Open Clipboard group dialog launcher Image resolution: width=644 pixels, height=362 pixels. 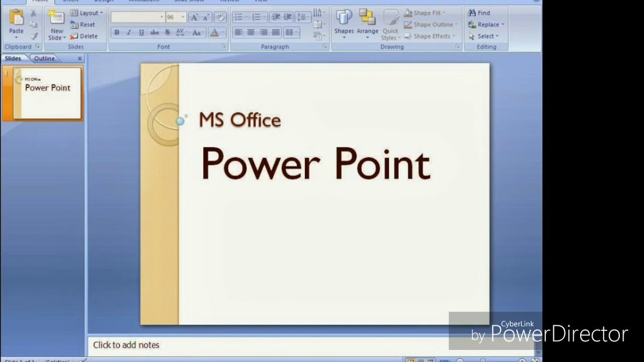(38, 47)
